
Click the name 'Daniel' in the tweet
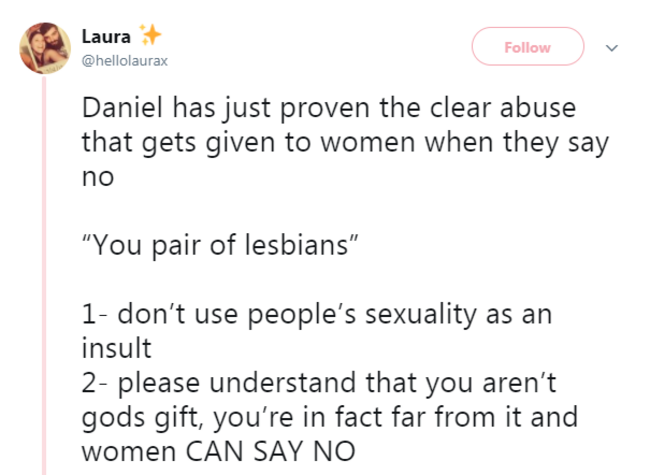tap(122, 108)
